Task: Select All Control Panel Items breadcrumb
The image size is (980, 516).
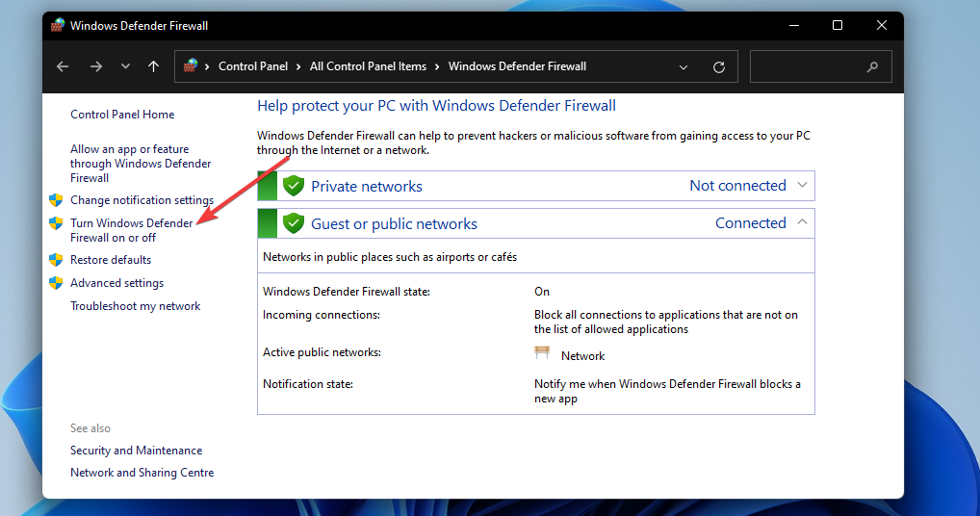Action: 368,66
